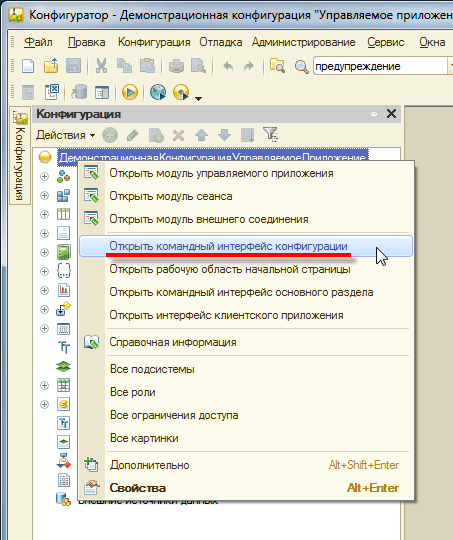The width and height of the screenshot is (453, 540).
Task: Expand the tree node with chart report icon
Action: click(44, 291)
